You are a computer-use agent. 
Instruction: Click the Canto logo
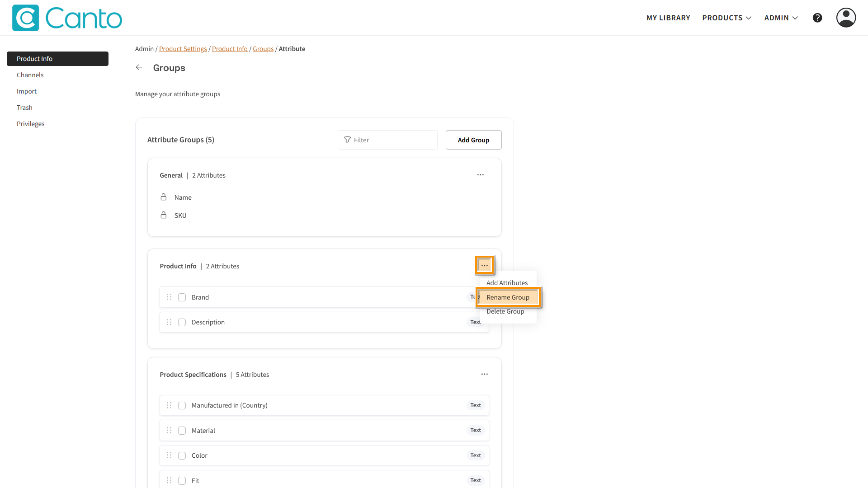click(x=67, y=18)
